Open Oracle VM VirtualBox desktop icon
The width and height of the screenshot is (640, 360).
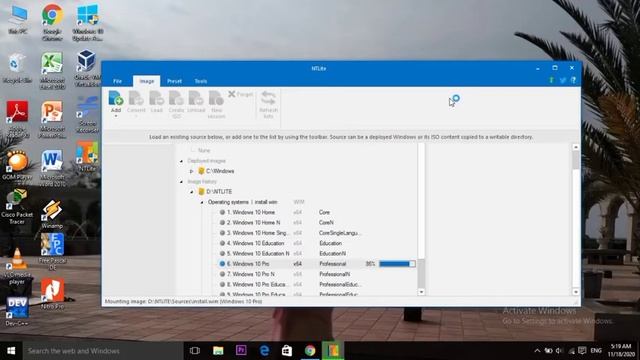coord(87,68)
